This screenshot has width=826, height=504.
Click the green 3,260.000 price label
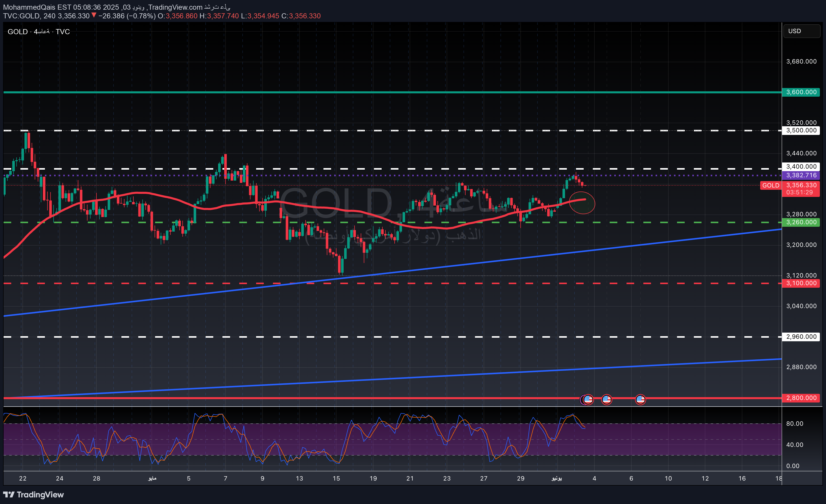tap(801, 222)
